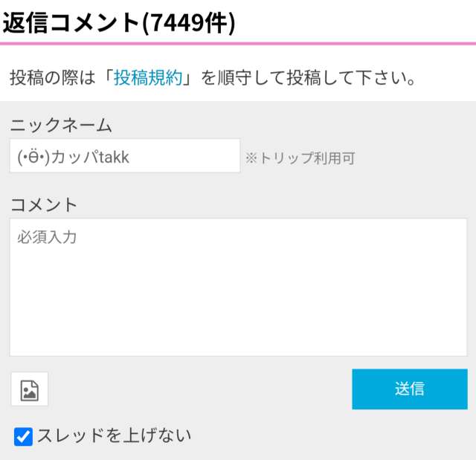The height and width of the screenshot is (460, 476).
Task: Focus the ニックネーム input field
Action: click(124, 156)
